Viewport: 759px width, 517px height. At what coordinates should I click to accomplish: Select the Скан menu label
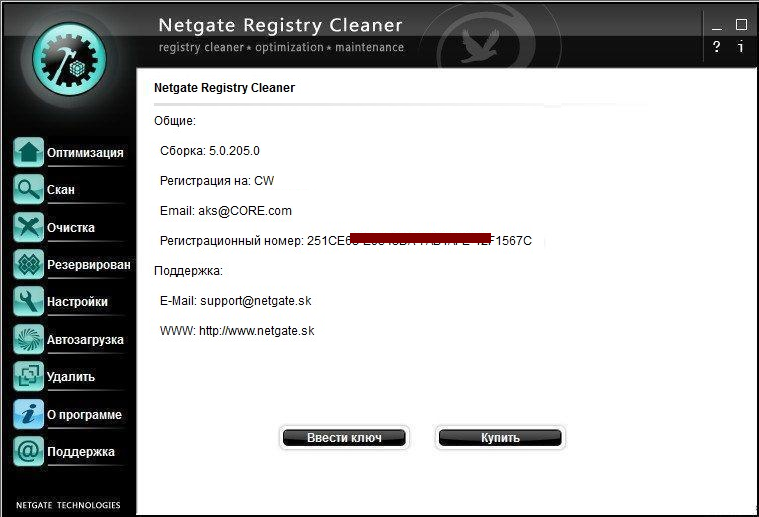[x=61, y=190]
